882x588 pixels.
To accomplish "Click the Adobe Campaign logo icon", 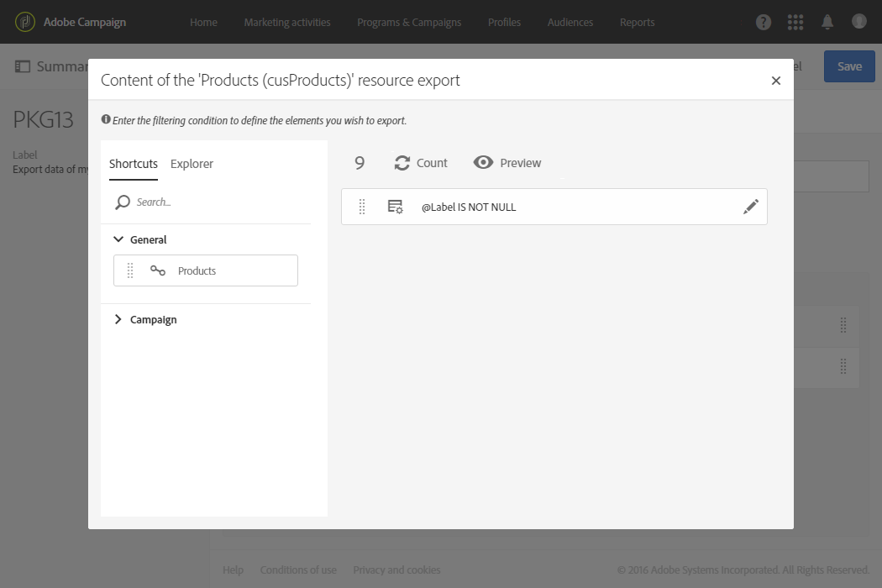I will pos(24,22).
